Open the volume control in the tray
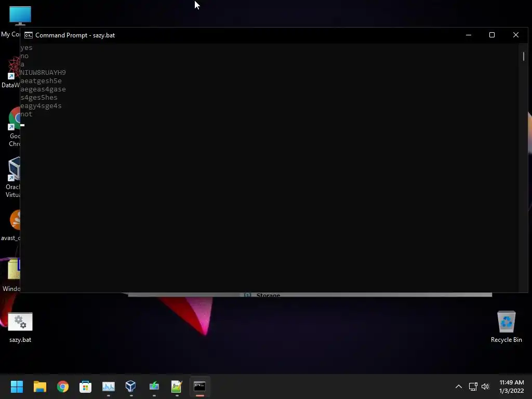The height and width of the screenshot is (399, 532). (485, 387)
